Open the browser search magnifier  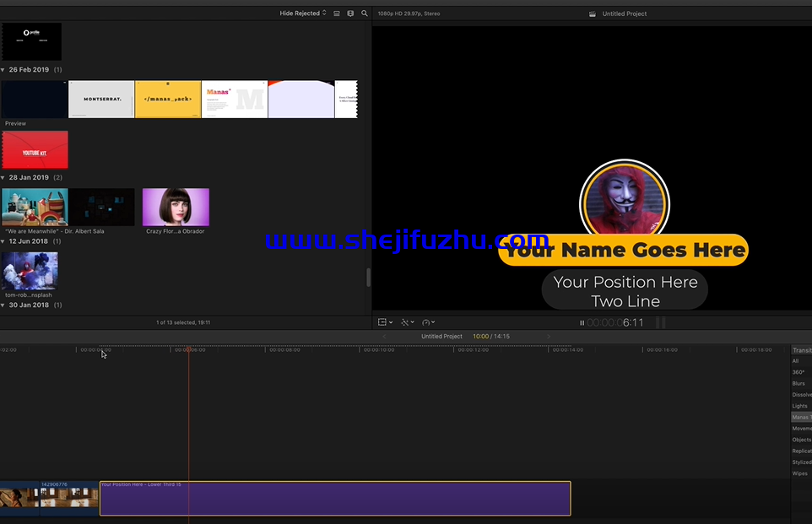(x=365, y=14)
